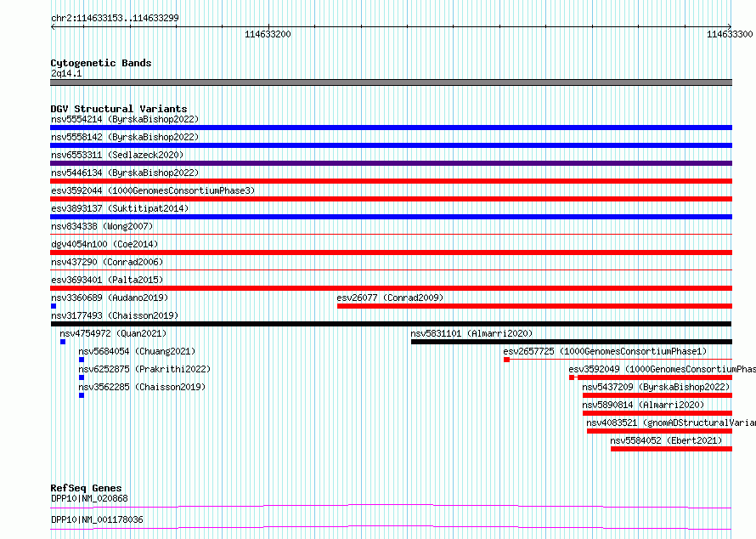
Task: Click the 114633300 ruler coordinate
Action: [x=730, y=34]
